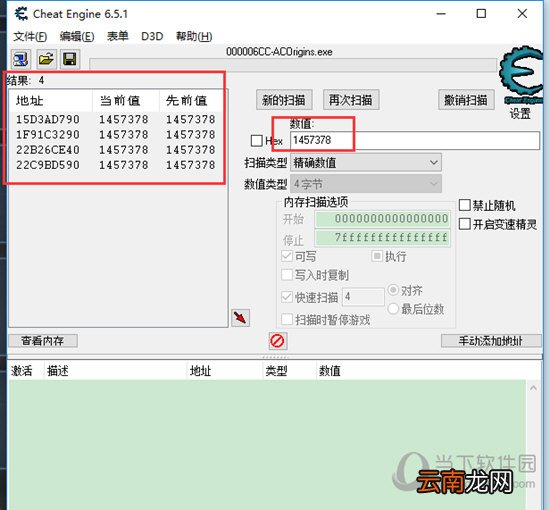Click the 手动添加地址 button
Image resolution: width=550 pixels, height=510 pixels.
click(x=491, y=341)
